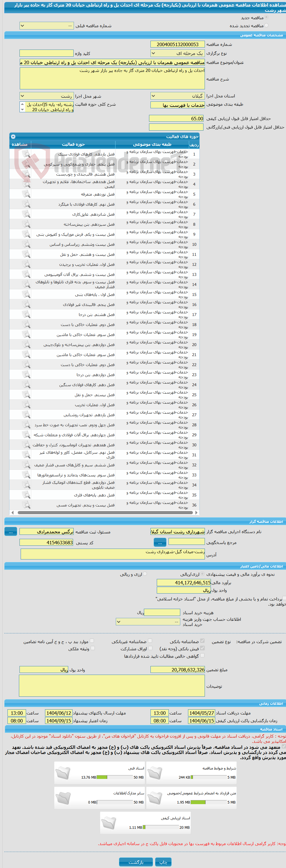The width and height of the screenshot is (286, 868).
Task: Click view icon in row 9
Action: [26, 234]
